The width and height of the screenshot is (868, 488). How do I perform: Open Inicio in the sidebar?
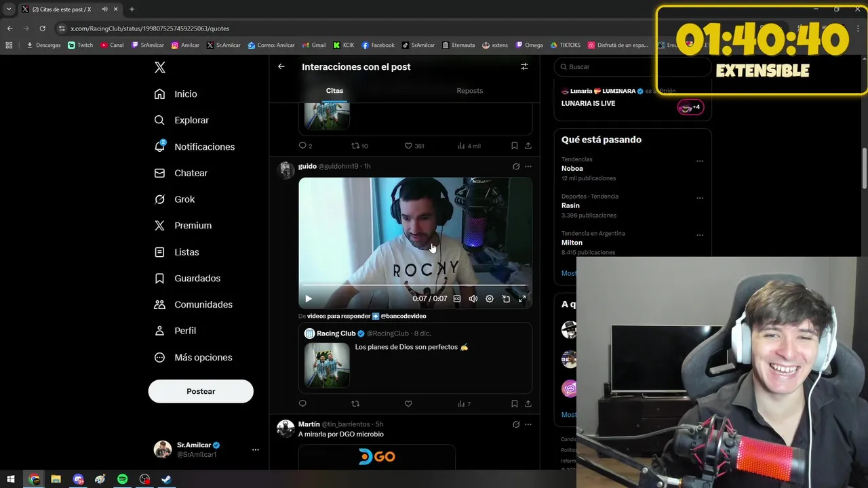[x=176, y=94]
